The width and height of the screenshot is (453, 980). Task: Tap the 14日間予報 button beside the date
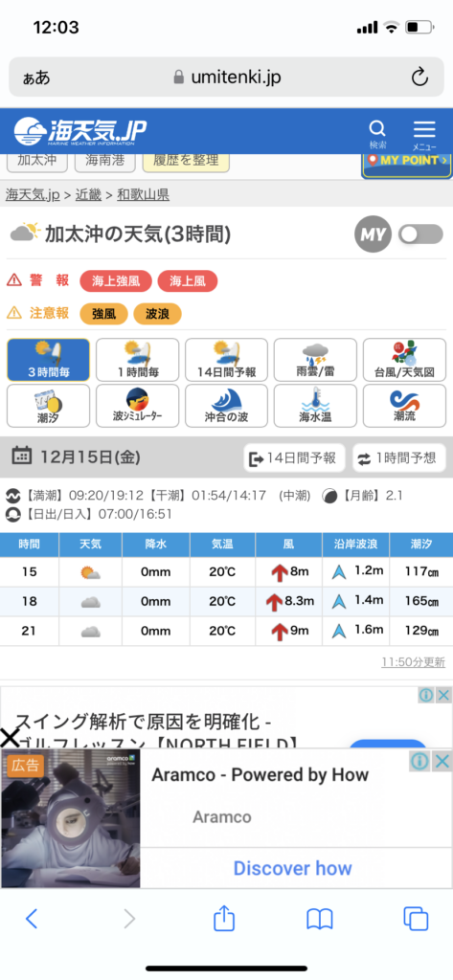coord(294,458)
